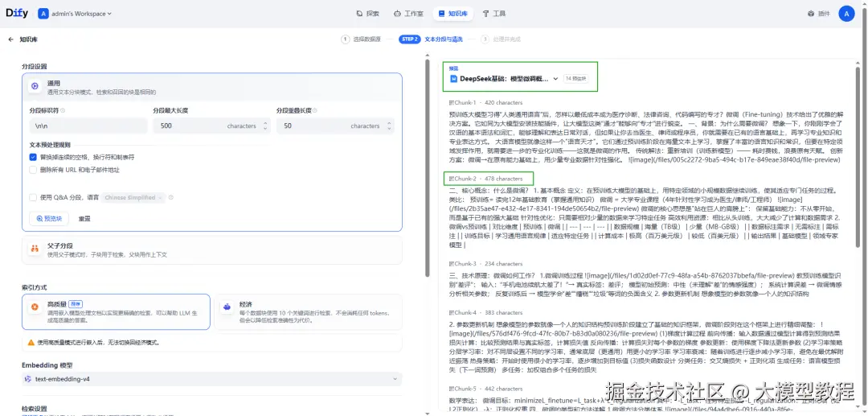Go to the 探索 tab
The height and width of the screenshot is (416, 868).
coord(368,14)
